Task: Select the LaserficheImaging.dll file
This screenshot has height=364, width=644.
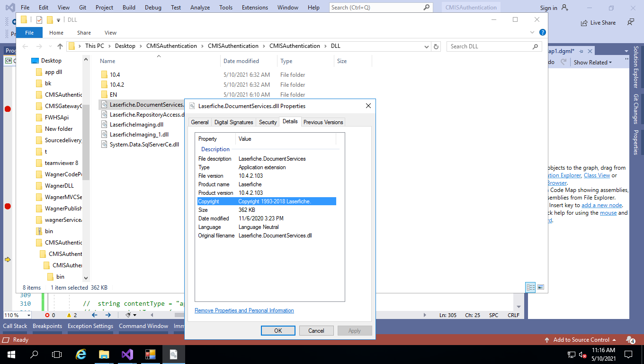Action: (136, 125)
